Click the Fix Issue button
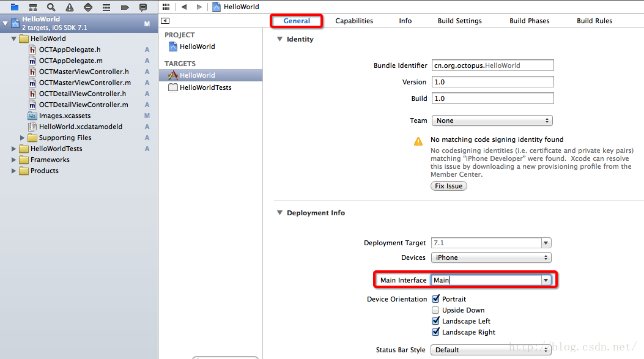The image size is (644, 359). click(448, 186)
